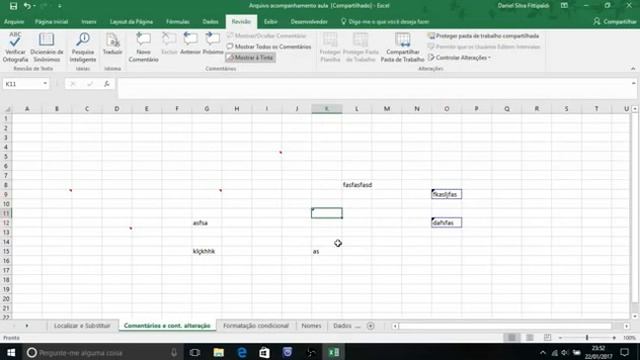Image resolution: width=640 pixels, height=360 pixels.
Task: Collapse the ribbon with the chevron
Action: click(x=633, y=69)
